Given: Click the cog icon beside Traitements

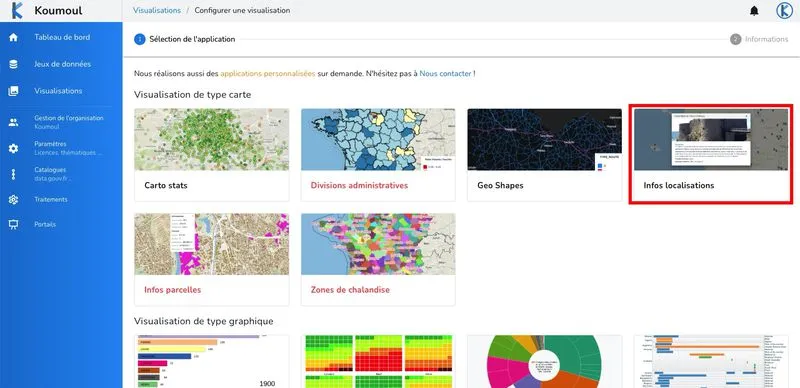Looking at the screenshot, I should point(13,200).
